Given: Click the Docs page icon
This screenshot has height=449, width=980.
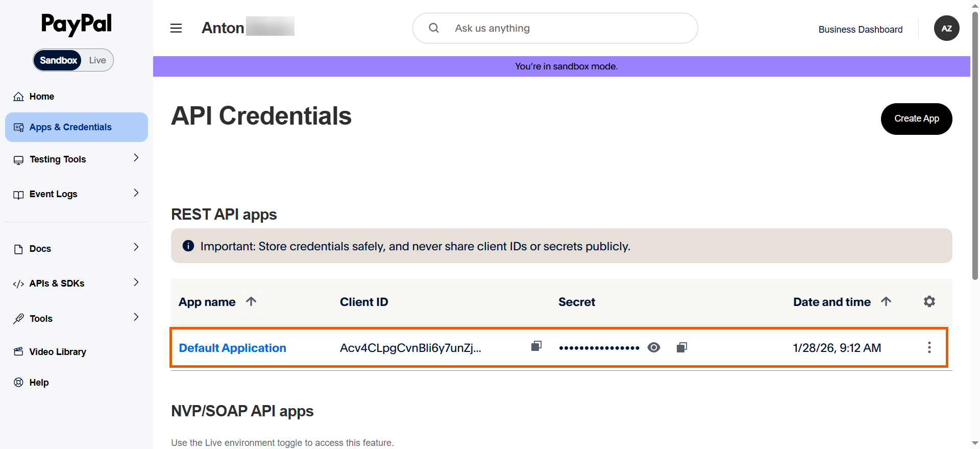Looking at the screenshot, I should click(x=18, y=249).
